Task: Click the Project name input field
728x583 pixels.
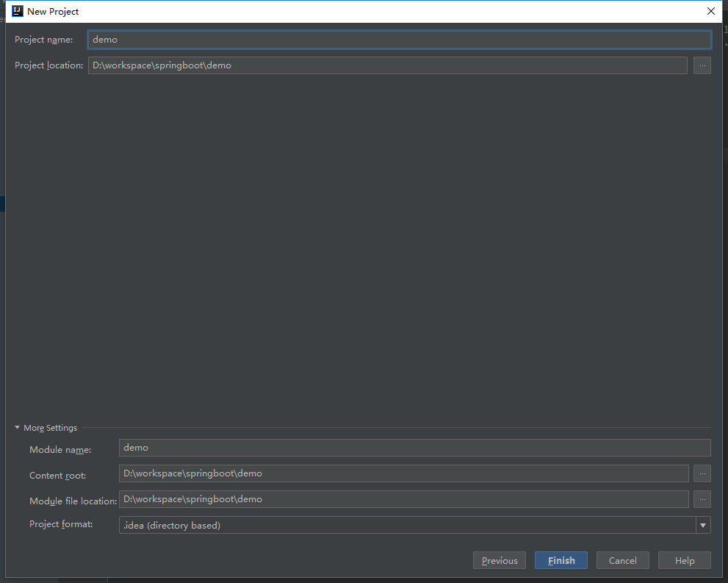Action: click(x=400, y=40)
